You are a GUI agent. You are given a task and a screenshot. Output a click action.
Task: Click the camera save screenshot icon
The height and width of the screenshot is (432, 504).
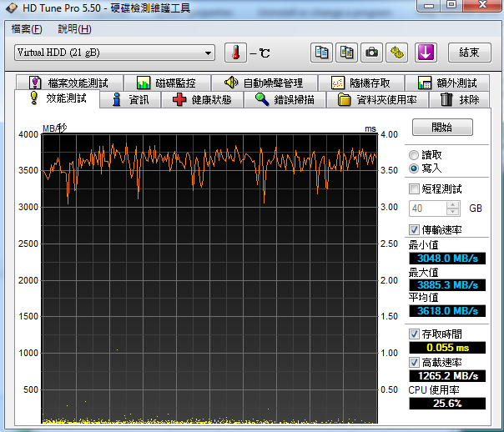tap(371, 53)
